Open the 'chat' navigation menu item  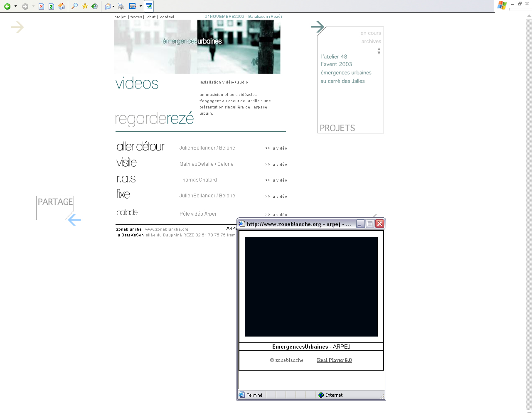coord(151,17)
